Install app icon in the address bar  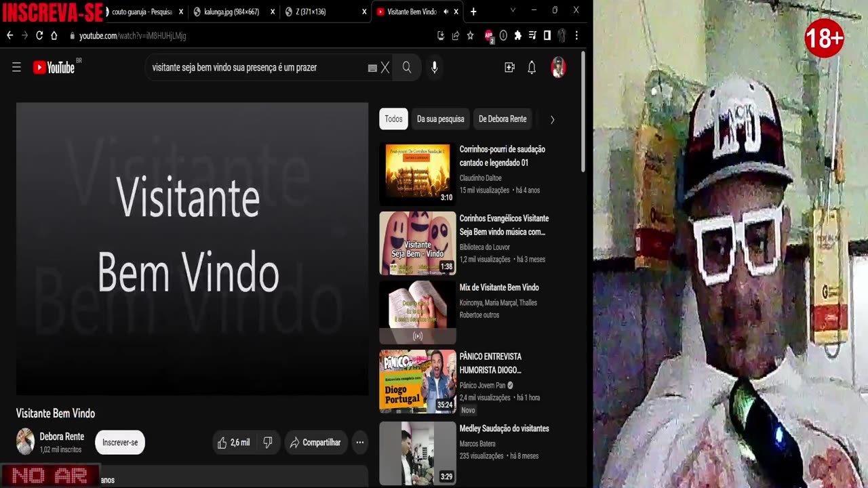(x=441, y=35)
